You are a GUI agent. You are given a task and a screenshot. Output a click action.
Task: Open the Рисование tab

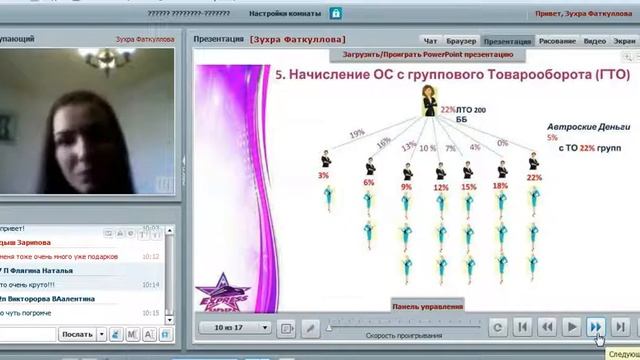[557, 41]
